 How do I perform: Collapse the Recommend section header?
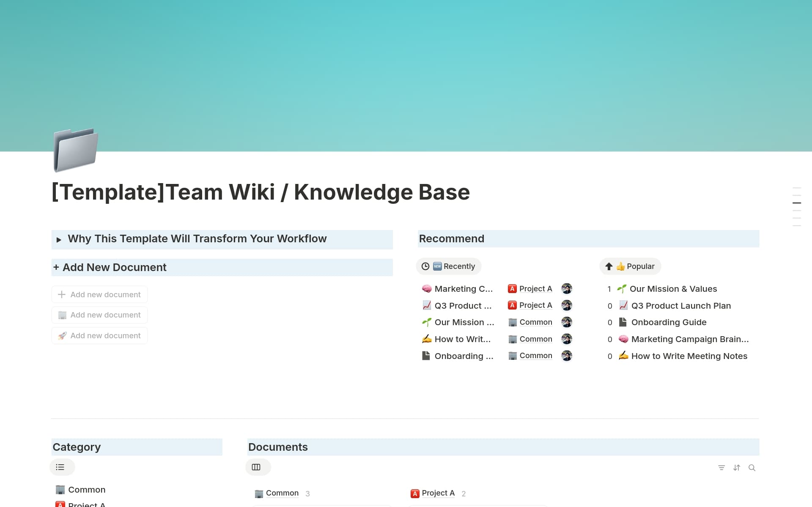point(451,238)
